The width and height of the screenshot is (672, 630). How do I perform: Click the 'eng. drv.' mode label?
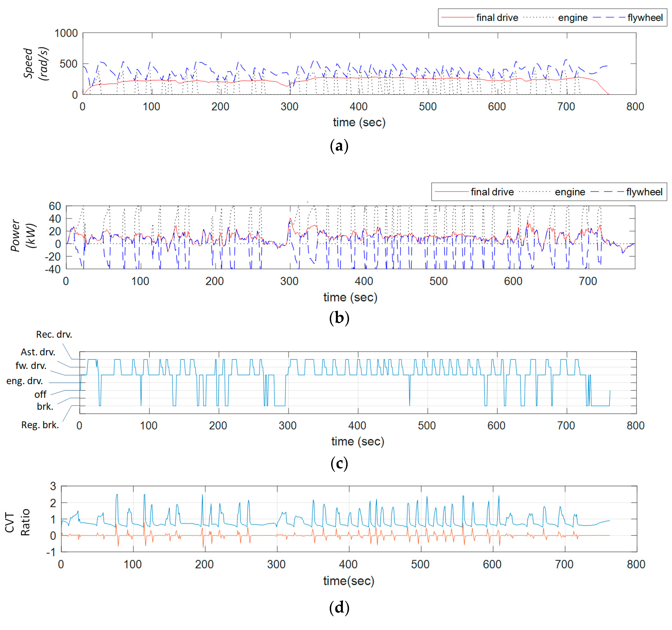click(24, 381)
